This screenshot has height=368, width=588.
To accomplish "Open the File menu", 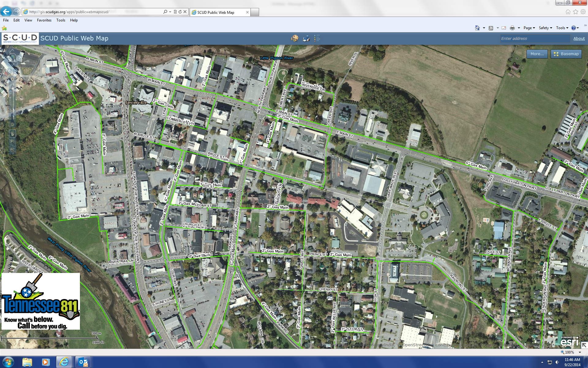I will pos(6,20).
